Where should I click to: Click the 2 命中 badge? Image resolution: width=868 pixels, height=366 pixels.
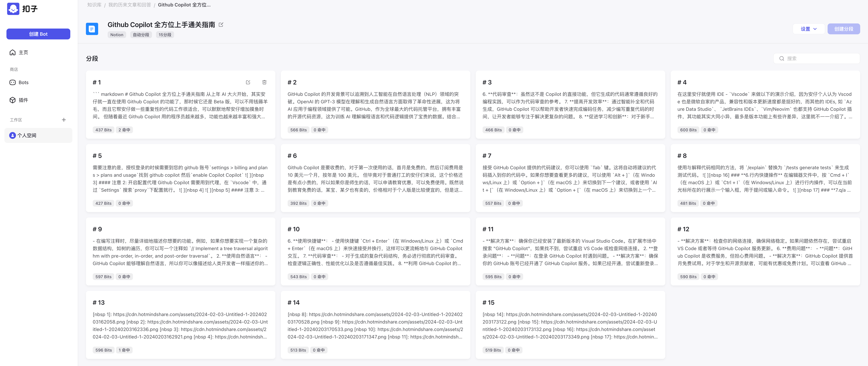point(124,130)
